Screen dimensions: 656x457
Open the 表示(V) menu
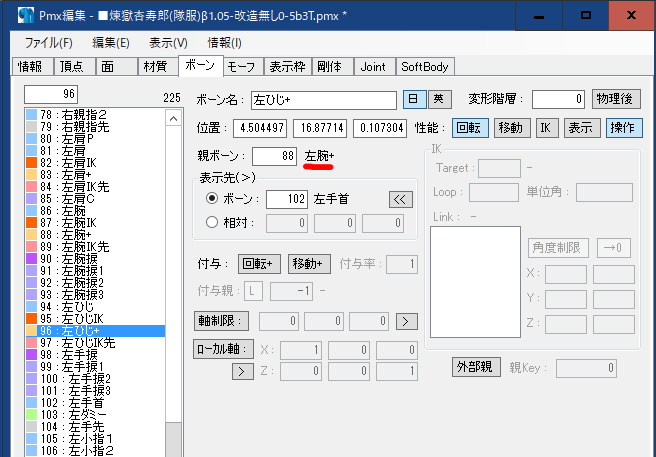pos(168,43)
